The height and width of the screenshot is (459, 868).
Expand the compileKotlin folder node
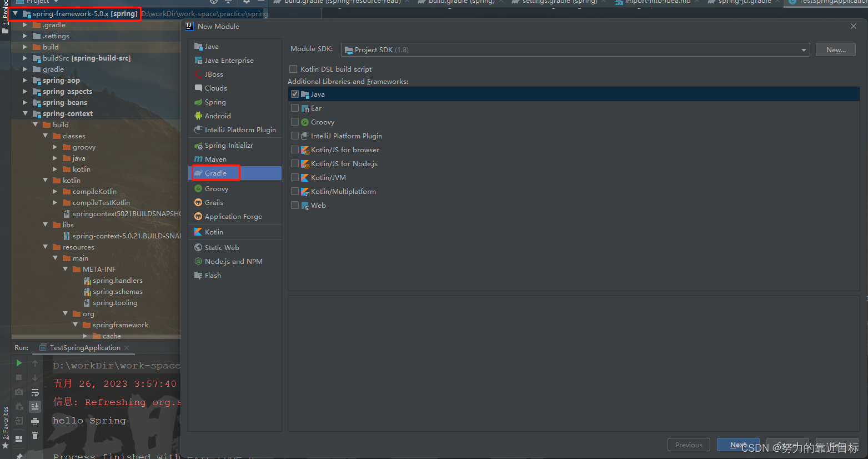click(55, 192)
